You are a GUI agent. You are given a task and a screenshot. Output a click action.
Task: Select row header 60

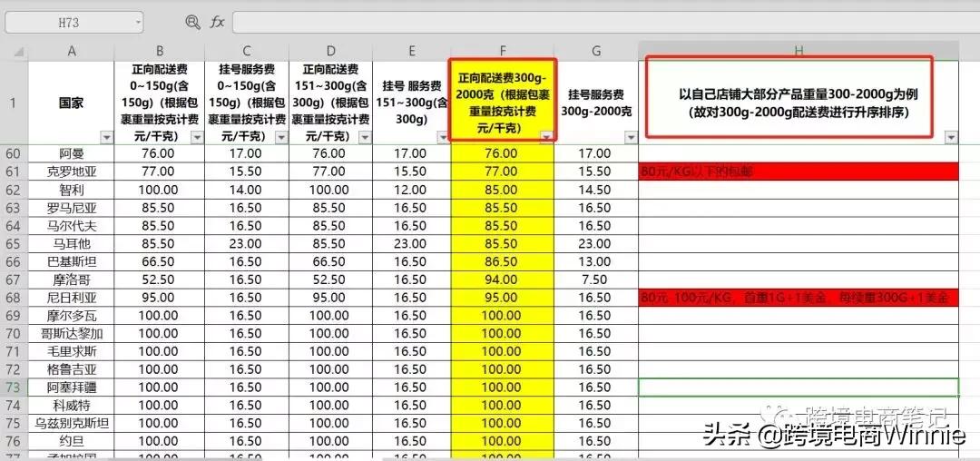click(14, 153)
